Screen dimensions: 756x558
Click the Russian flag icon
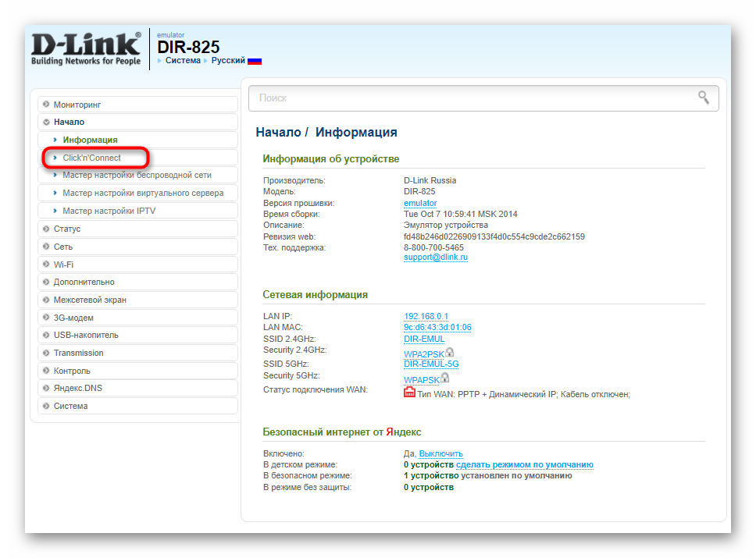(254, 61)
